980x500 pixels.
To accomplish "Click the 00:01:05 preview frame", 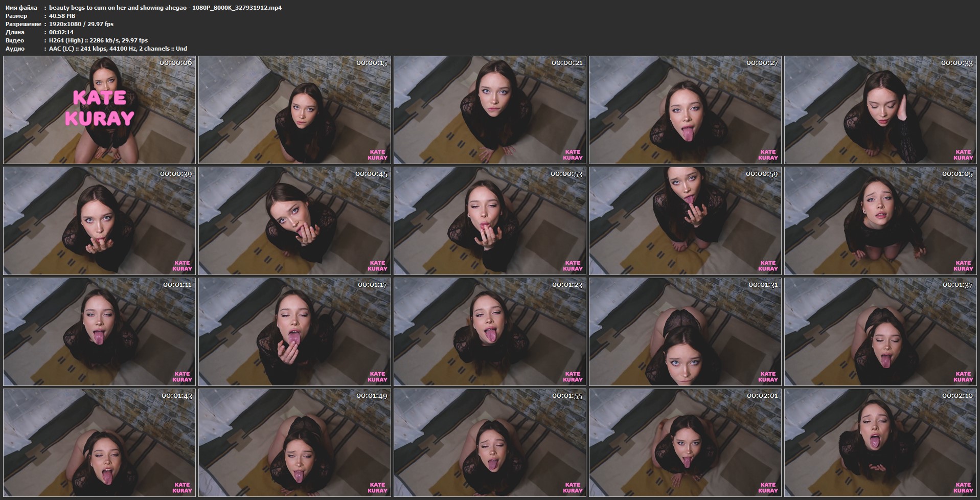I will pyautogui.click(x=880, y=221).
